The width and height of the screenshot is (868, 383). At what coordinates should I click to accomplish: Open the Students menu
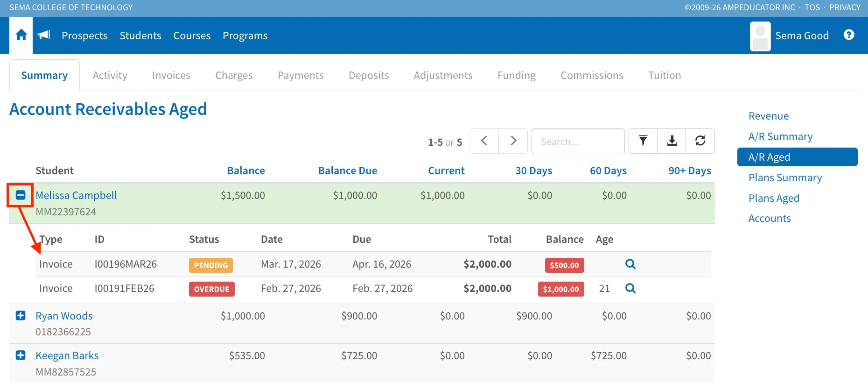click(140, 35)
